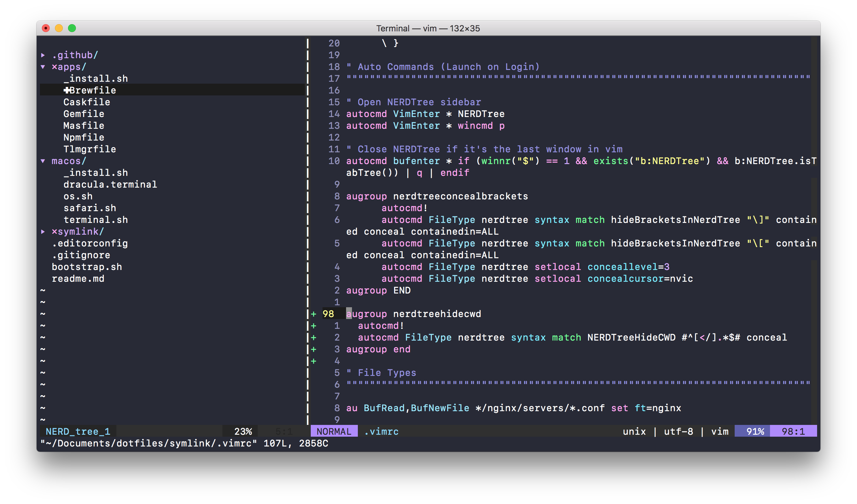
Task: Click the 'Open NERDTree sidebar' comment line
Action: coord(413,102)
